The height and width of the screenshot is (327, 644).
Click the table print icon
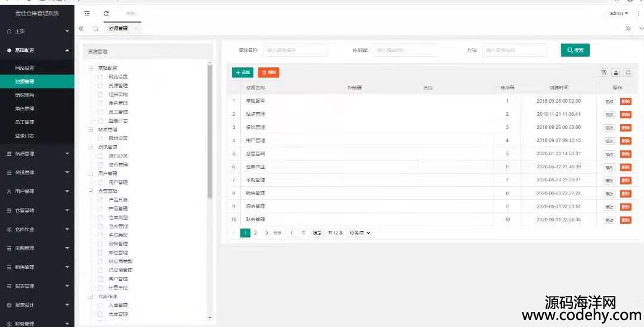coord(628,72)
